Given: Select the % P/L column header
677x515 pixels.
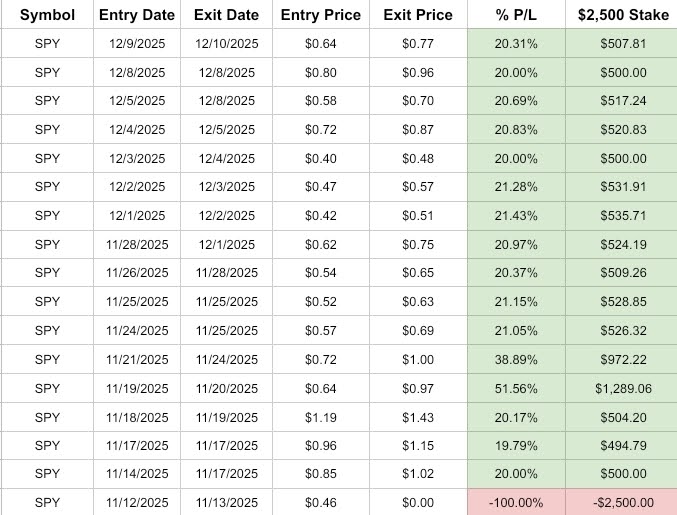Looking at the screenshot, I should 516,15.
